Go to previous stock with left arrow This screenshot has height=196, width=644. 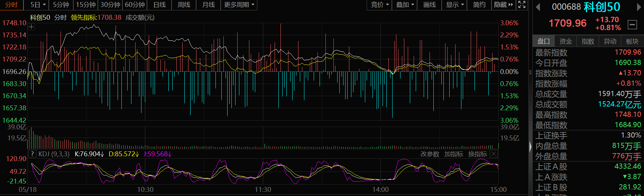pos(538,7)
